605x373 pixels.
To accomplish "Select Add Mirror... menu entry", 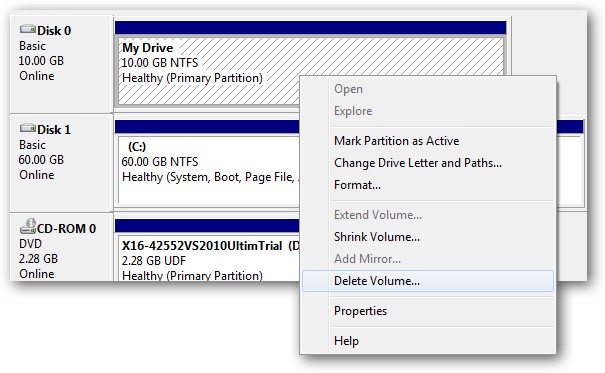I will [x=428, y=259].
